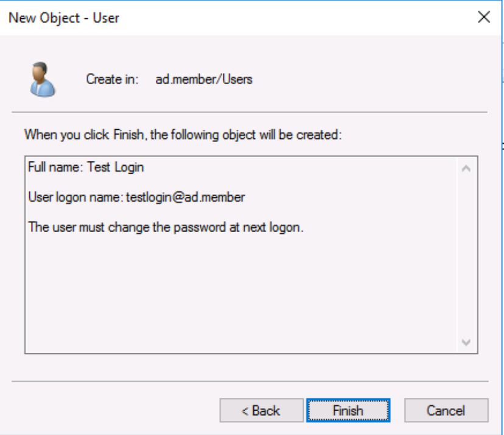Screen dimensions: 504x435
Task: Select the testlogin@ad.member logon value
Action: [185, 197]
